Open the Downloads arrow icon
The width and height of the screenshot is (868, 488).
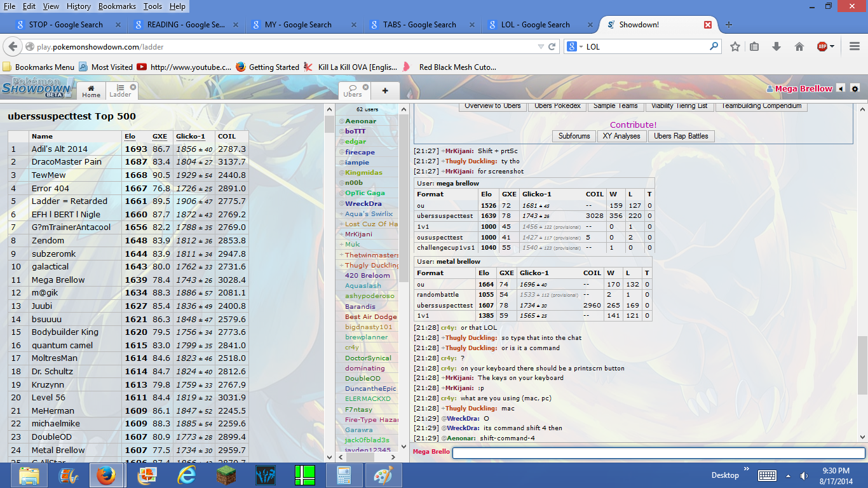click(776, 46)
